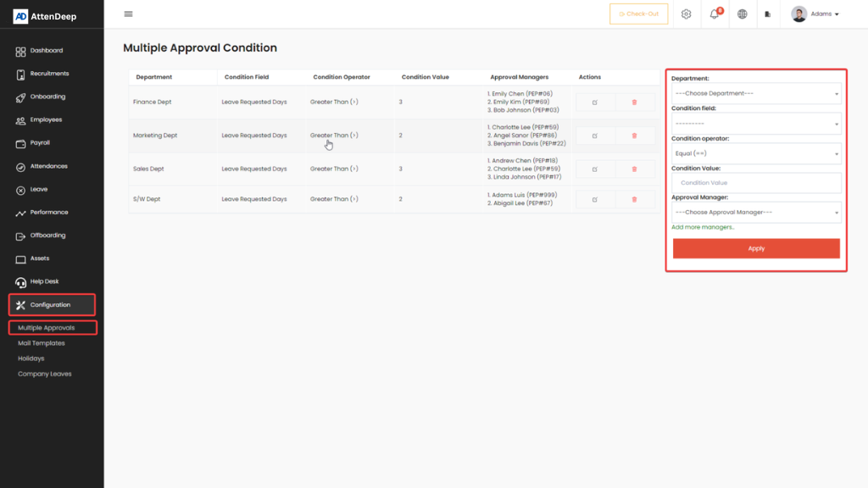The image size is (868, 488).
Task: Expand the Condition field dropdown
Action: point(755,124)
